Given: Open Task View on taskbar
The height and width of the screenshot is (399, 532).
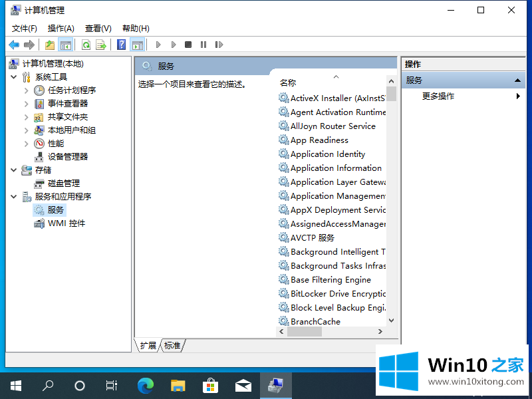Looking at the screenshot, I should pos(111,386).
